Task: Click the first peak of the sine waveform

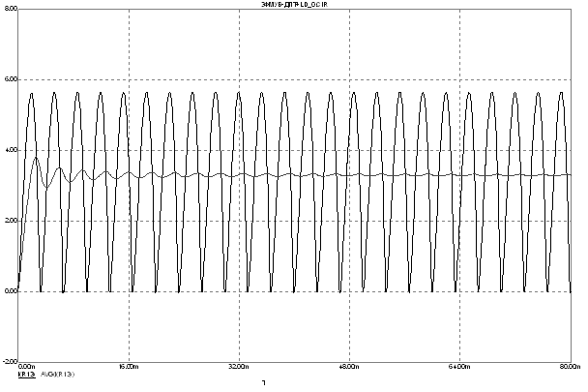Action: click(x=32, y=94)
